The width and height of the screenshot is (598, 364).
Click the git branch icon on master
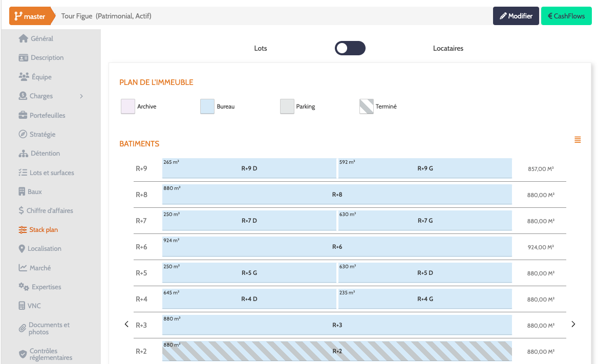(x=18, y=16)
